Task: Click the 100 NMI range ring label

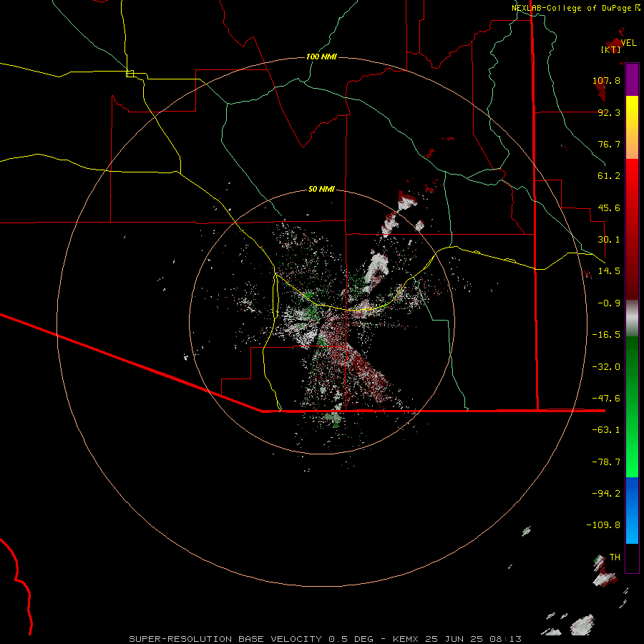Action: pyautogui.click(x=321, y=57)
